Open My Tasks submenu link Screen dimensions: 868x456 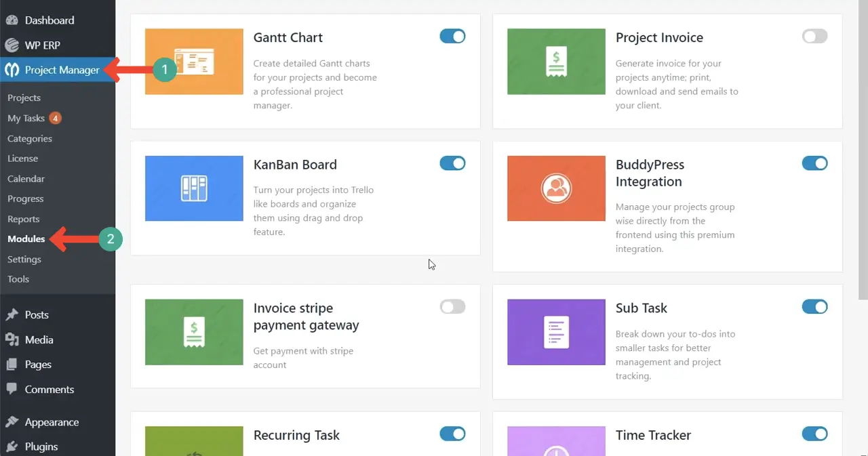coord(26,118)
